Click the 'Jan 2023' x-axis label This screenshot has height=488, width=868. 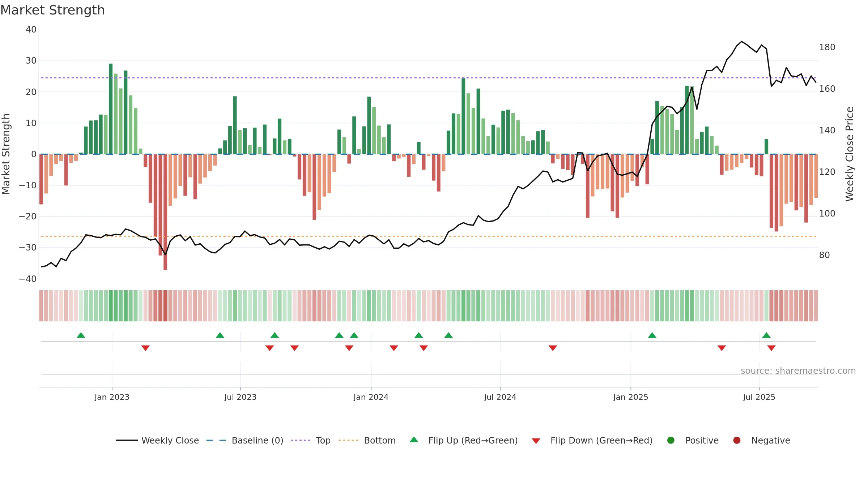[112, 397]
